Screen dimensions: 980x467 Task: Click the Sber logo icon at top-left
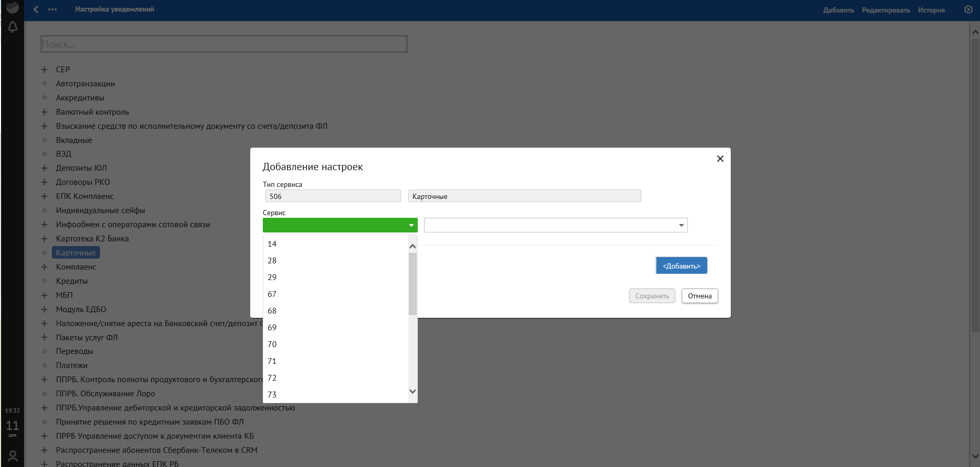tap(13, 7)
